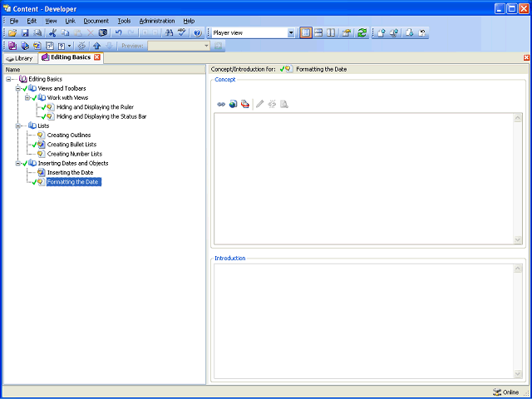This screenshot has height=399, width=532.
Task: Click the purple module icon in second toolbar
Action: [12, 46]
